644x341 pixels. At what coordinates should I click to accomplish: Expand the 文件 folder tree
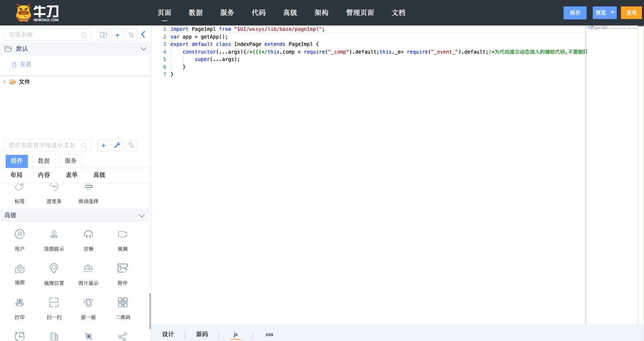tap(5, 81)
